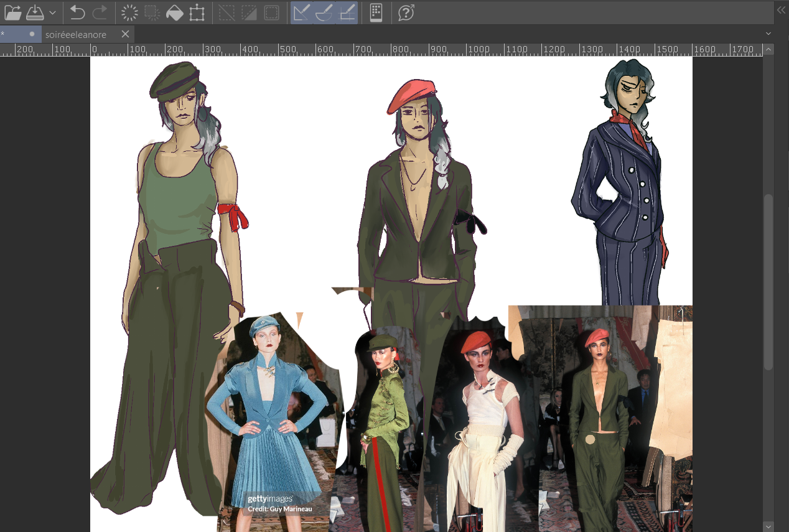The image size is (789, 532).
Task: Open the smartphone connection icon
Action: pos(376,12)
